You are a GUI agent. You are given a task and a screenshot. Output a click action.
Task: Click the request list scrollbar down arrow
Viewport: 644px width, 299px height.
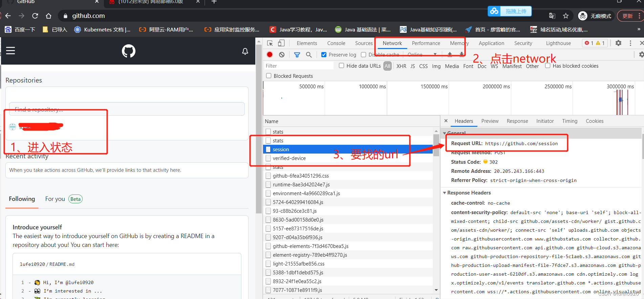pyautogui.click(x=436, y=290)
